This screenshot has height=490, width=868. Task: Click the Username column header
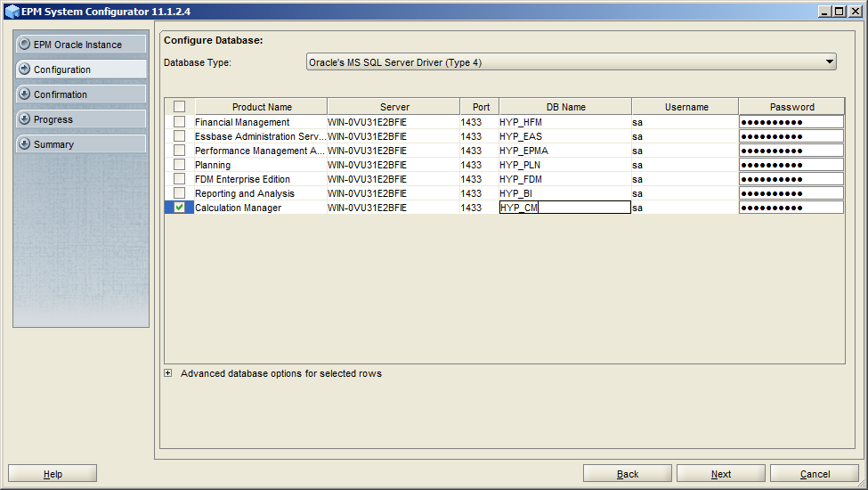[685, 107]
